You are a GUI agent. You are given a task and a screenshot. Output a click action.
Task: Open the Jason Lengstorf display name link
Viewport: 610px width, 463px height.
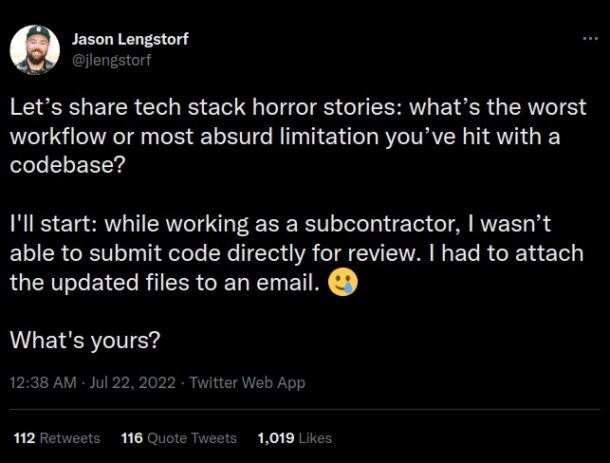tap(130, 39)
